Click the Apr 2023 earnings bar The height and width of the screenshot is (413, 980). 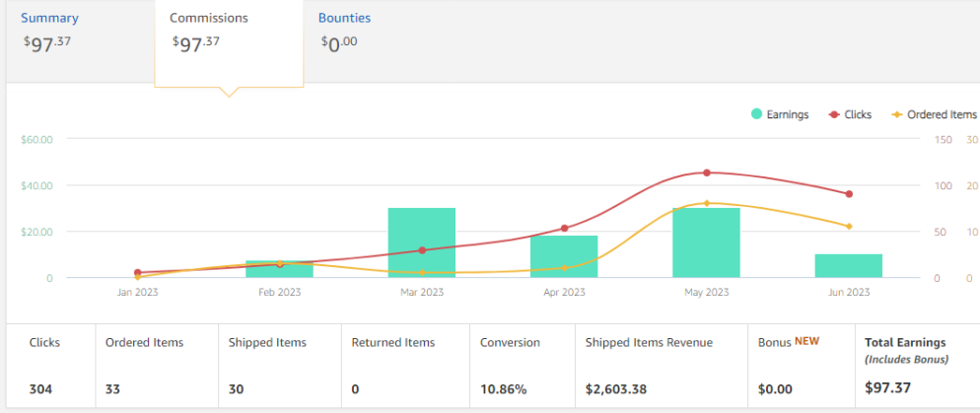(x=564, y=256)
